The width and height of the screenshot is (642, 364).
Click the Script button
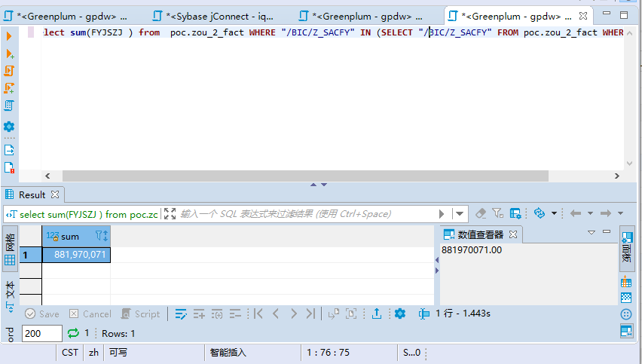click(140, 314)
